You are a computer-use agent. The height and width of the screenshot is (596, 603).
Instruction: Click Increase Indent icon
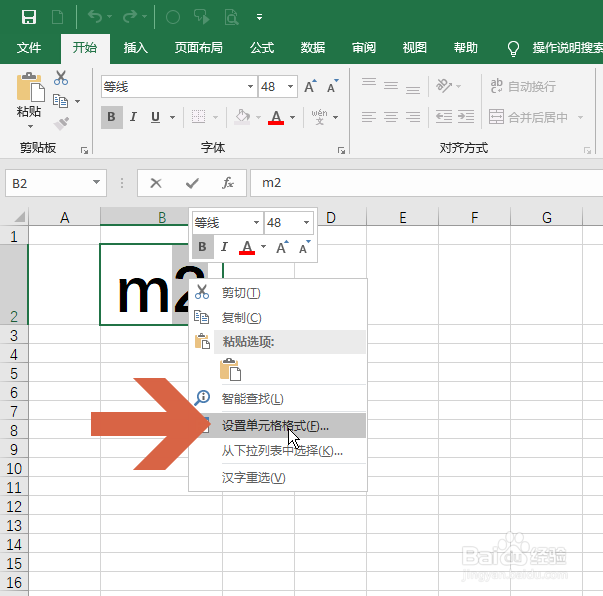pyautogui.click(x=466, y=117)
